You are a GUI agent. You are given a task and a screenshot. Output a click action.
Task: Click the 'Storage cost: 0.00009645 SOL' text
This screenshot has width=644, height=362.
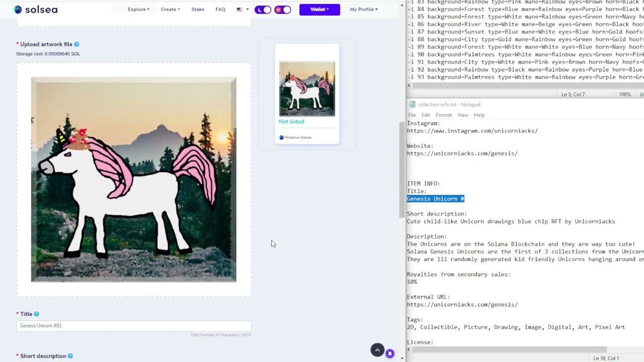(48, 54)
